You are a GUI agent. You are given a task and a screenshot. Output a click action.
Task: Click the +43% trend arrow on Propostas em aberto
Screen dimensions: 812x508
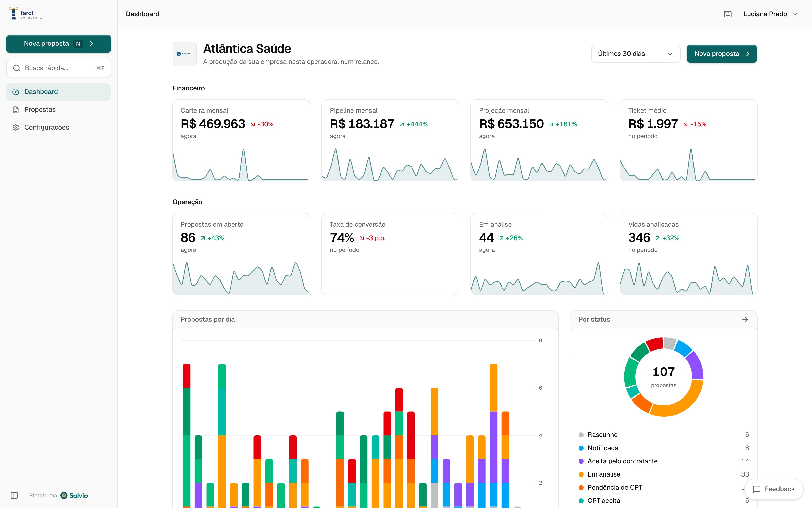pyautogui.click(x=203, y=238)
